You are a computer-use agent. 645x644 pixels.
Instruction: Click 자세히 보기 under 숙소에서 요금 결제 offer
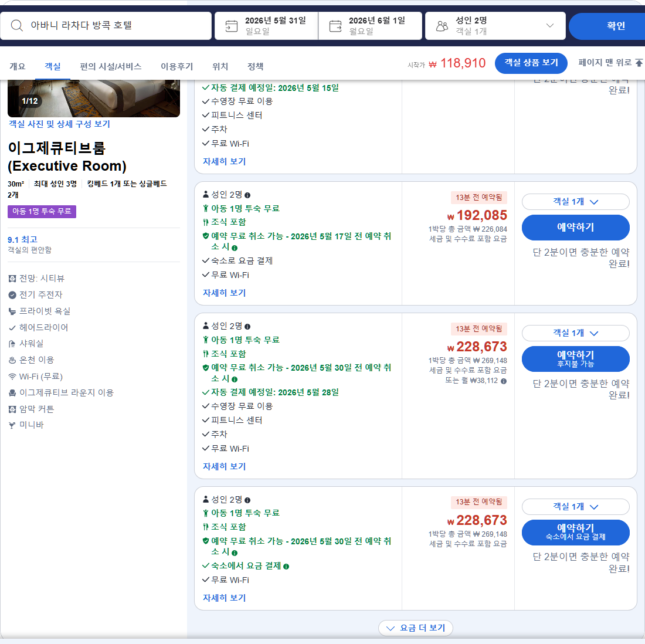click(224, 598)
